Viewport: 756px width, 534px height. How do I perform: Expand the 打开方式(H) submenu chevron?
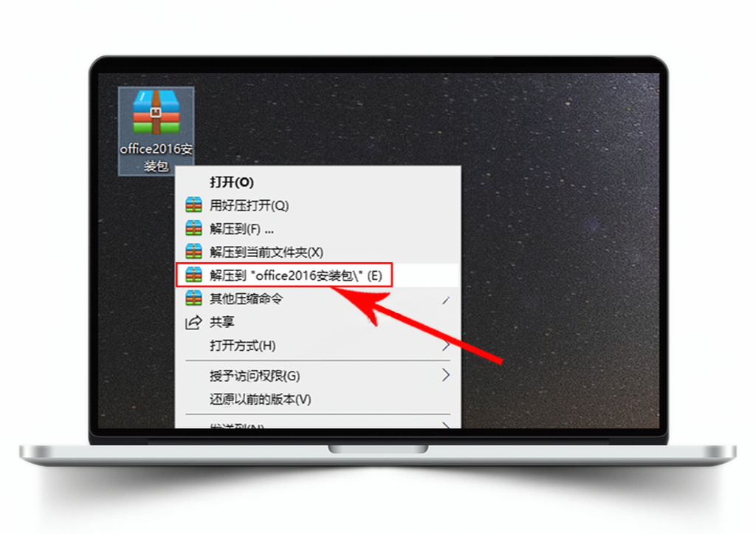446,345
